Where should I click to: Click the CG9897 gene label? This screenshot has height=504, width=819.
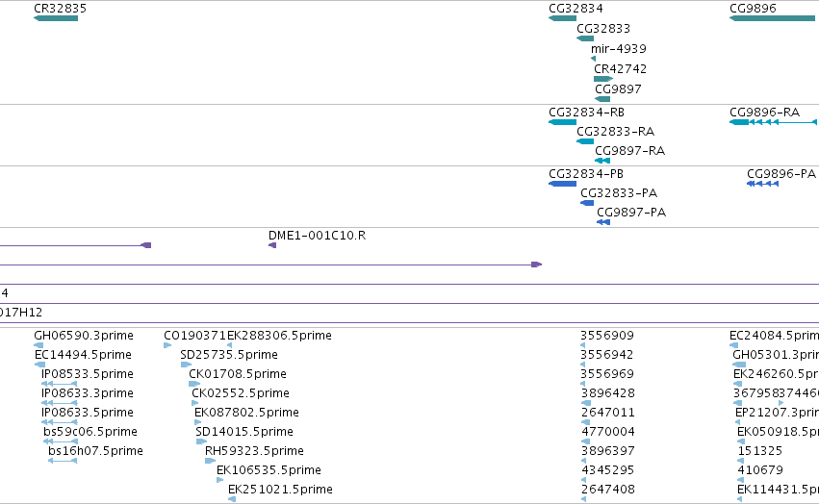(x=618, y=88)
